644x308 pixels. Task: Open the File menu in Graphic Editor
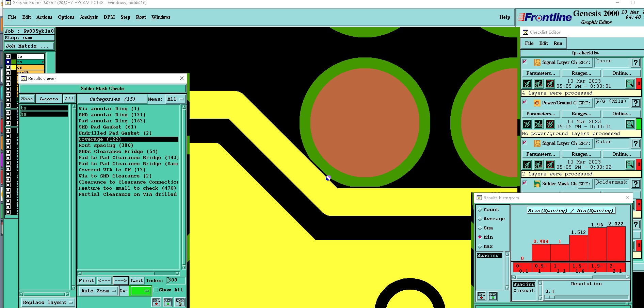(12, 17)
